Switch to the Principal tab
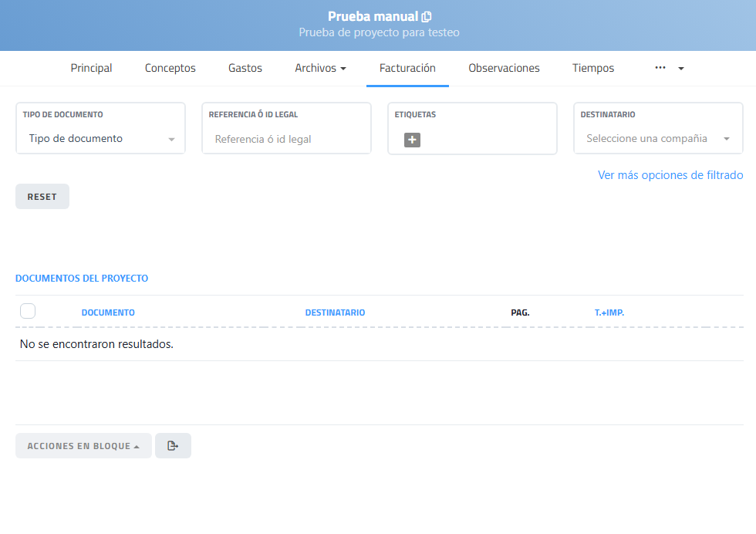 pos(91,68)
